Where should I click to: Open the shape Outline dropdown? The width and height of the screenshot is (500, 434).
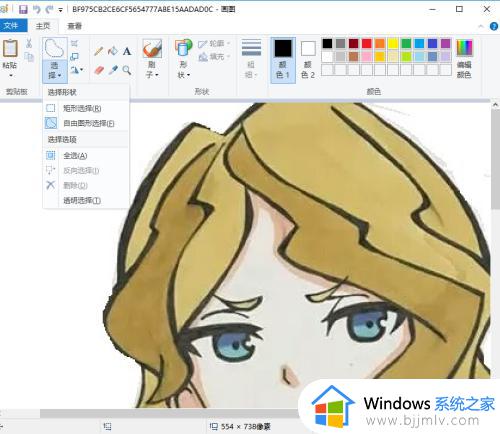tap(214, 44)
